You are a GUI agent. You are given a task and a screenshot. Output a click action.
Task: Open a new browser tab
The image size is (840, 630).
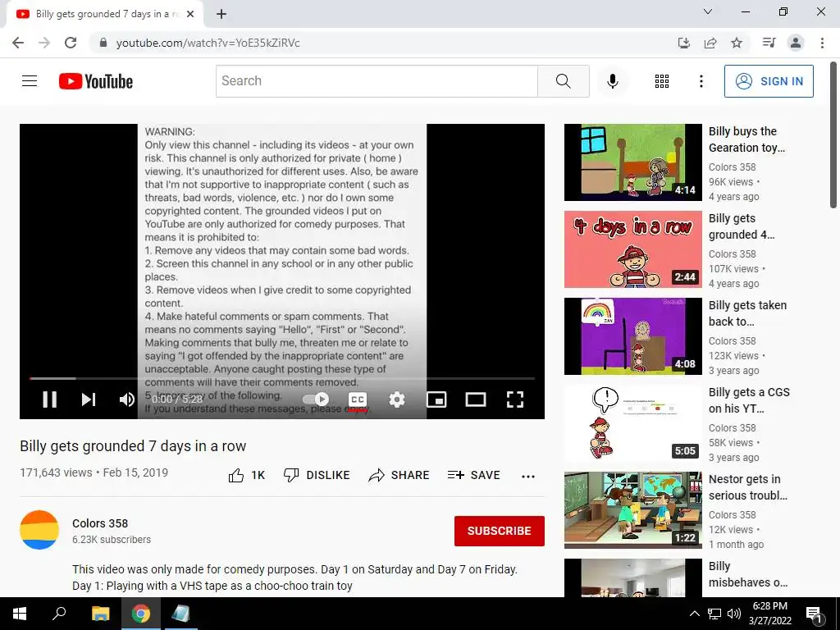221,15
